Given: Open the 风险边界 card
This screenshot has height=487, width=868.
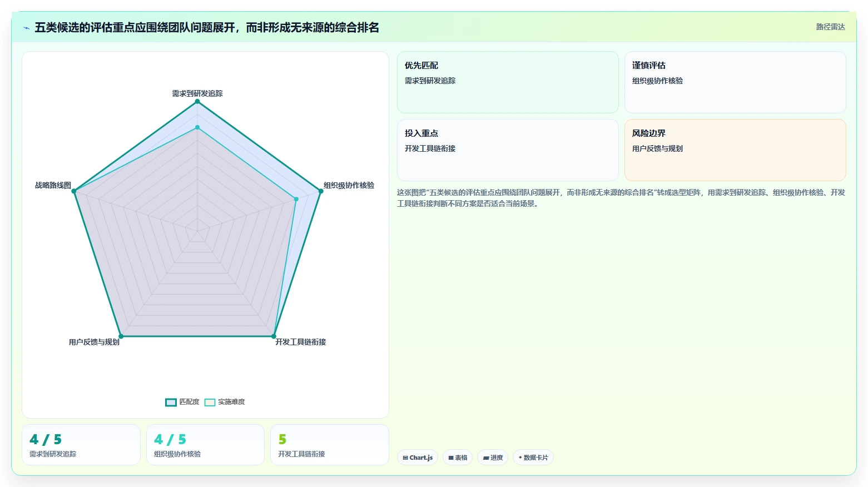Looking at the screenshot, I should [x=735, y=150].
